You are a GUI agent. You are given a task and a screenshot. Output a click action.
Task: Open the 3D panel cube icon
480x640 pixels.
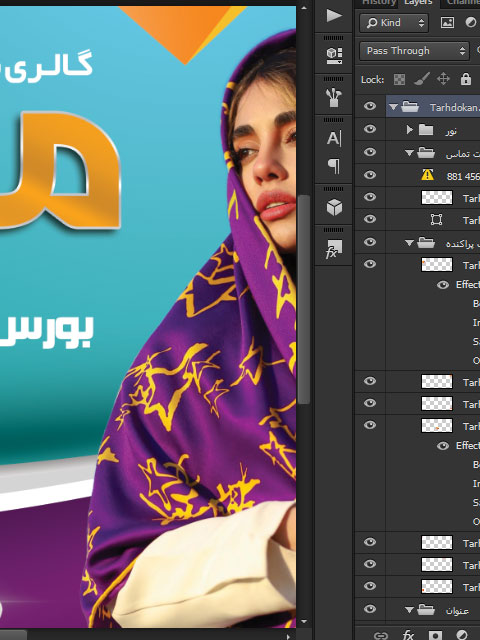pyautogui.click(x=334, y=207)
